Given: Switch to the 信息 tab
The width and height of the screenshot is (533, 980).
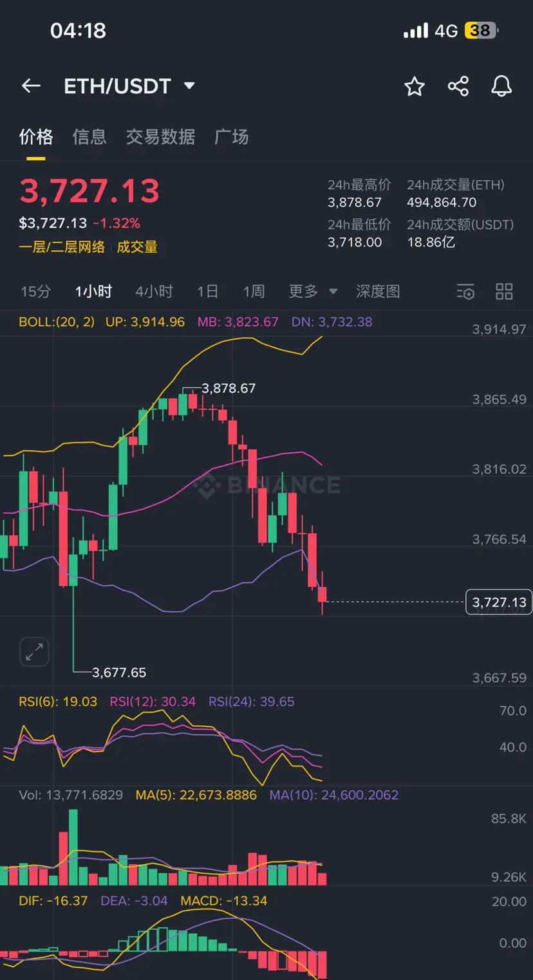Looking at the screenshot, I should 89,136.
